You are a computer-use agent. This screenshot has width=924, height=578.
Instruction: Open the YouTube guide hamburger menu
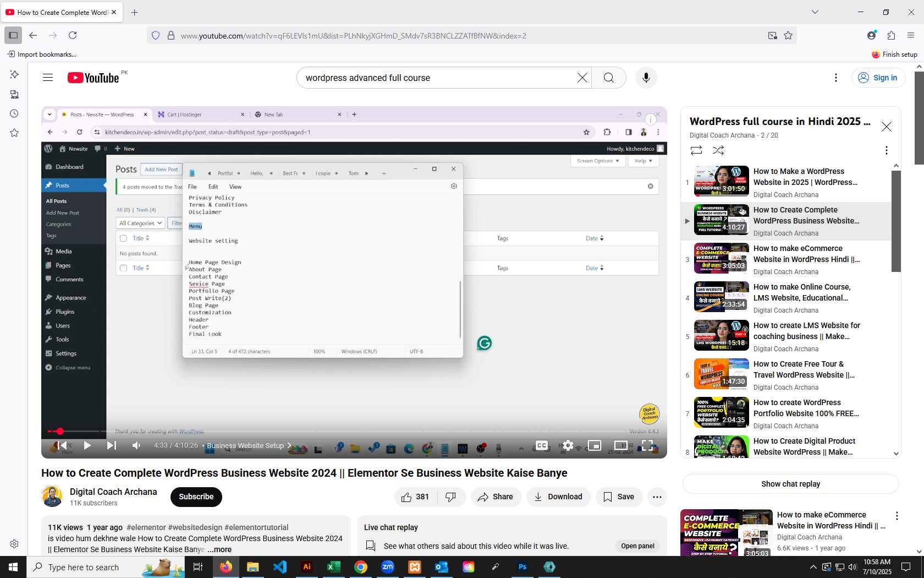point(48,78)
